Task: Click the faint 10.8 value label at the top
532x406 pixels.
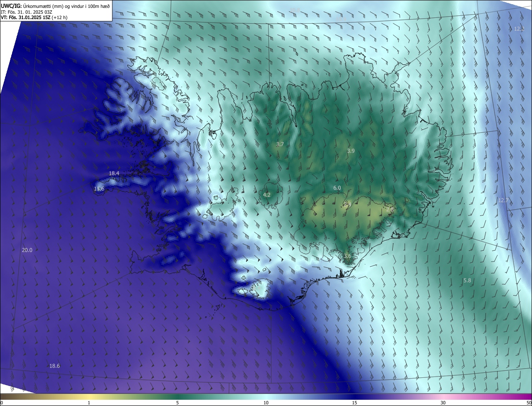Action: (x=295, y=10)
